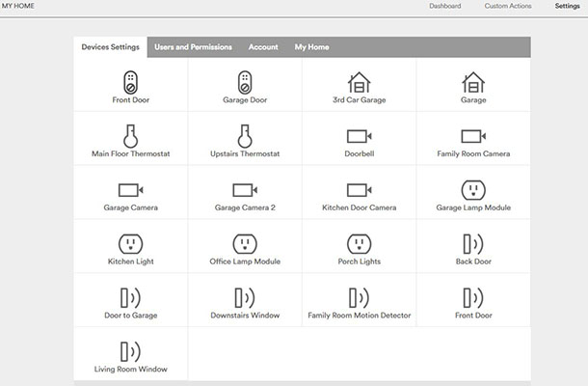Open the Back Door sensor icon

(x=473, y=244)
